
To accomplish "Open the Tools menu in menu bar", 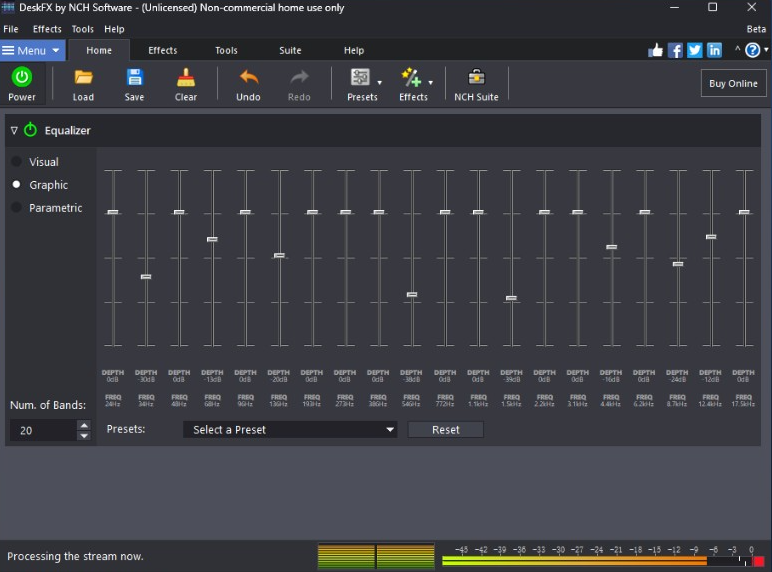I will (82, 29).
